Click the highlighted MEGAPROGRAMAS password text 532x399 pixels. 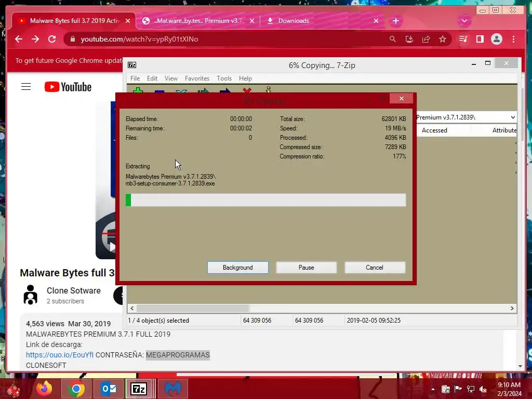pos(178,355)
